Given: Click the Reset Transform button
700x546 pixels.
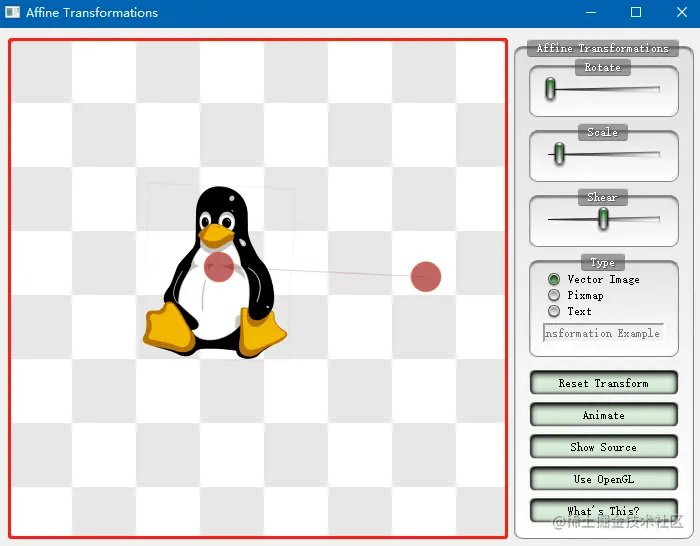Looking at the screenshot, I should click(604, 383).
